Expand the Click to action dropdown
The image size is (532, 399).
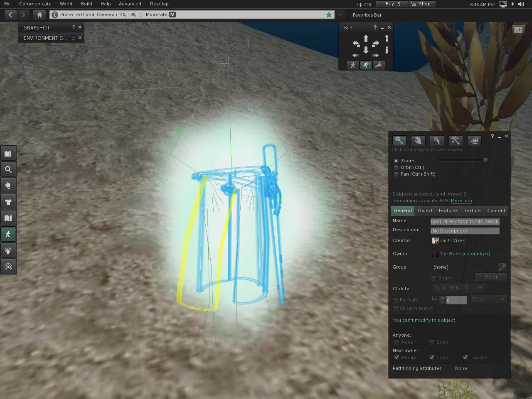[x=458, y=288]
